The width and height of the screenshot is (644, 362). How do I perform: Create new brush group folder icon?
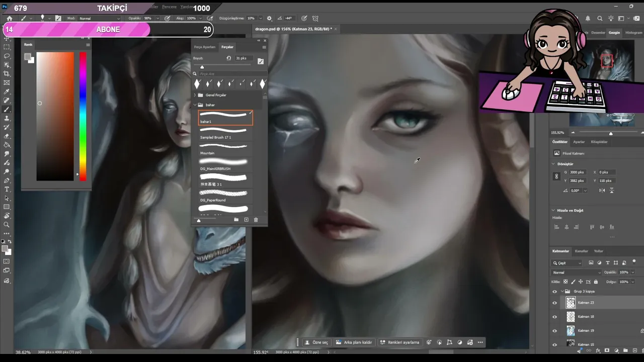coord(236,220)
